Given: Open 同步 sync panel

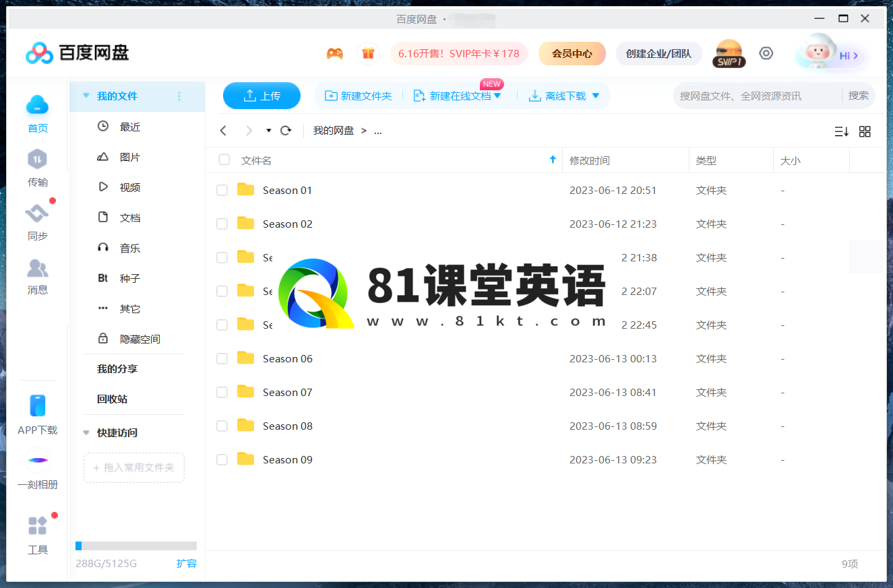Looking at the screenshot, I should tap(38, 222).
